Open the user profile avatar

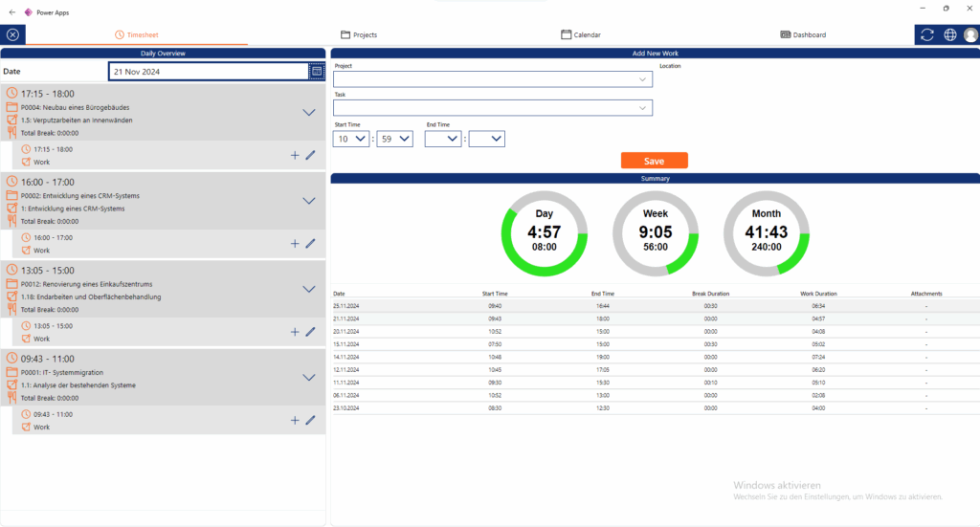click(x=970, y=34)
